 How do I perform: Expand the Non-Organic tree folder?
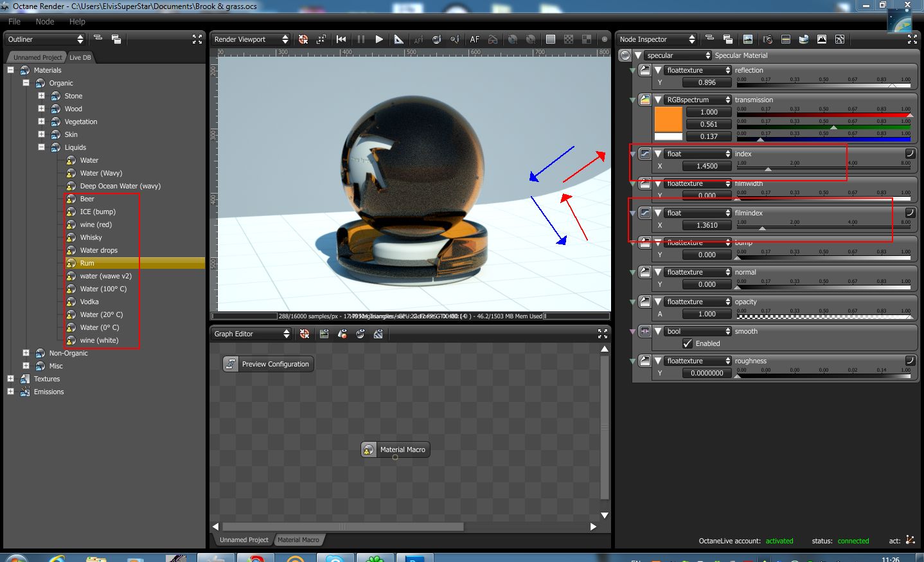[x=26, y=353]
